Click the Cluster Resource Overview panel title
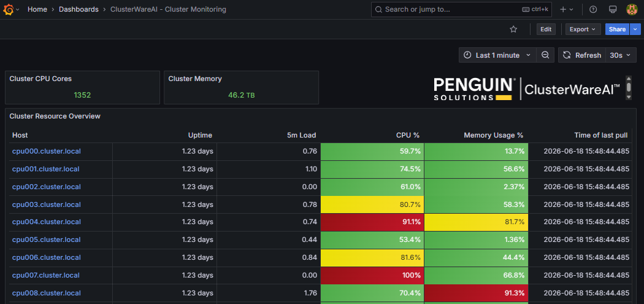Viewport: 644px width, 304px height. pyautogui.click(x=55, y=116)
